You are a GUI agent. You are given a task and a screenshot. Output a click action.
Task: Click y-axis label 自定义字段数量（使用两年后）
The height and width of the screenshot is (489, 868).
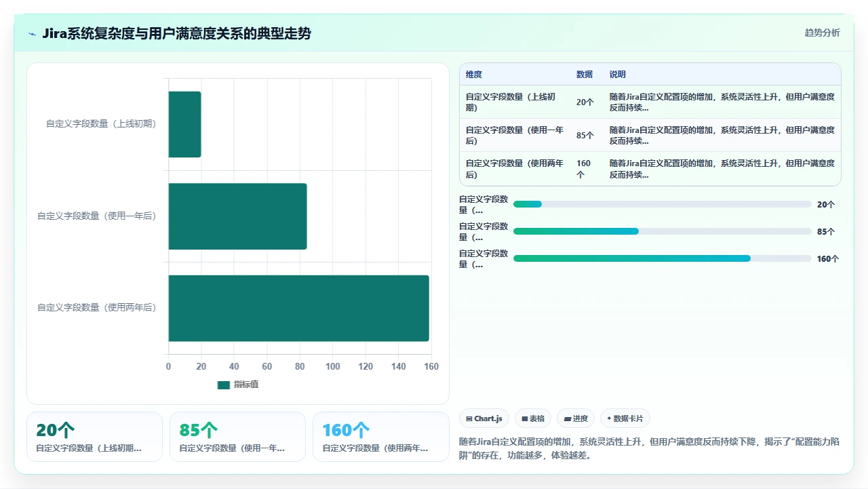point(97,308)
